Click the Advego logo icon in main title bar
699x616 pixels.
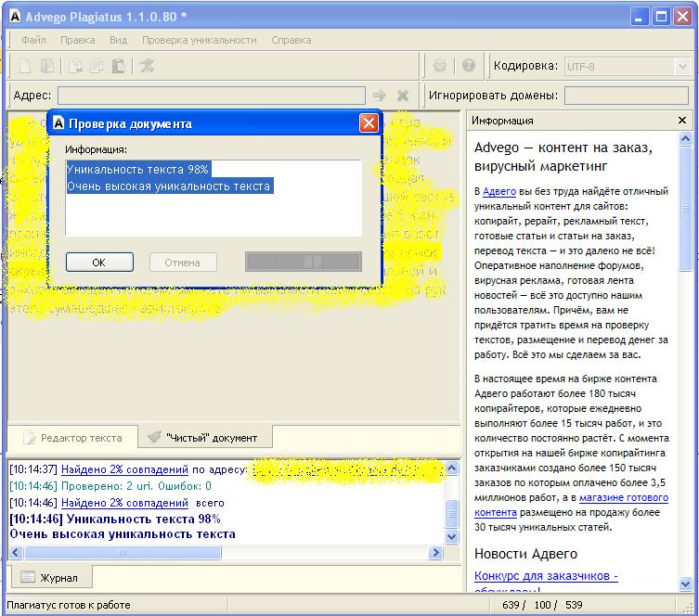[x=15, y=17]
